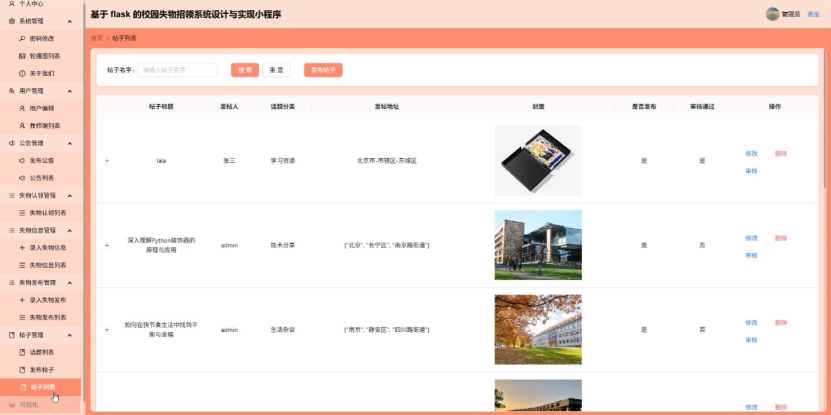The width and height of the screenshot is (831, 415).
Task: Click 审核 for the lala post
Action: [x=751, y=171]
